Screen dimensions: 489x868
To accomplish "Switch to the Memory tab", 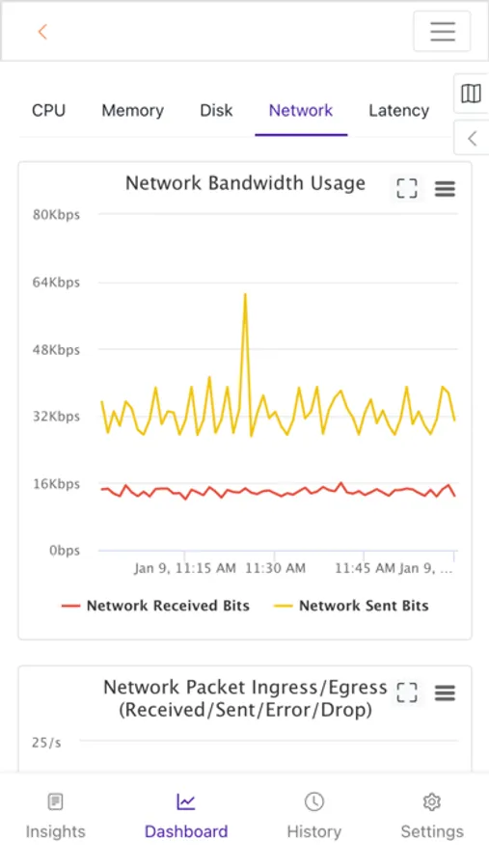I will pos(132,110).
